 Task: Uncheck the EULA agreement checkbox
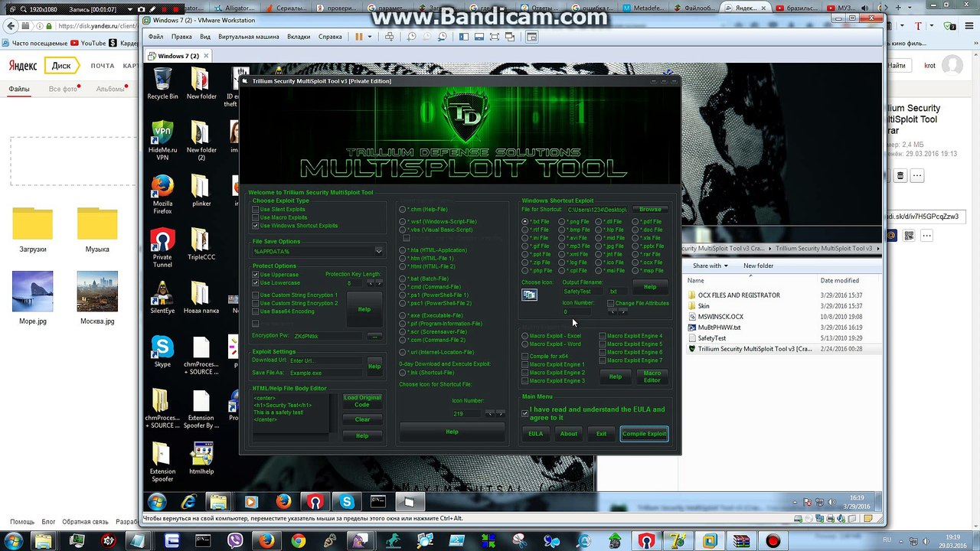pyautogui.click(x=524, y=413)
